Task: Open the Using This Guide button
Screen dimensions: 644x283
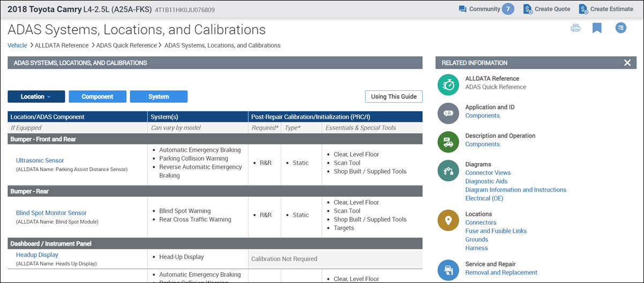Action: point(394,97)
